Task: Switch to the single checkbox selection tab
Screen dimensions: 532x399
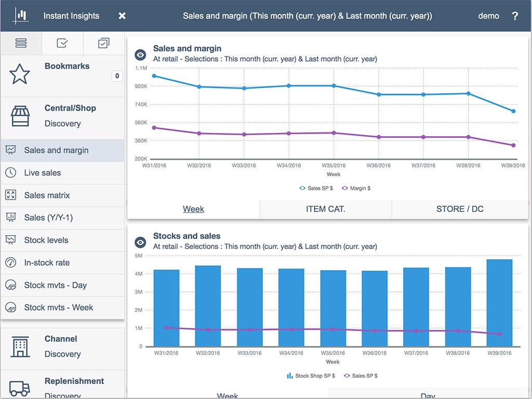Action: pos(62,44)
